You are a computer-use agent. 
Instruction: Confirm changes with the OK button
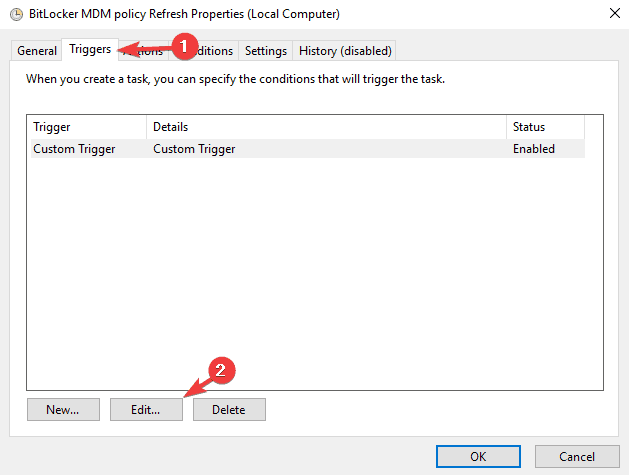point(479,456)
